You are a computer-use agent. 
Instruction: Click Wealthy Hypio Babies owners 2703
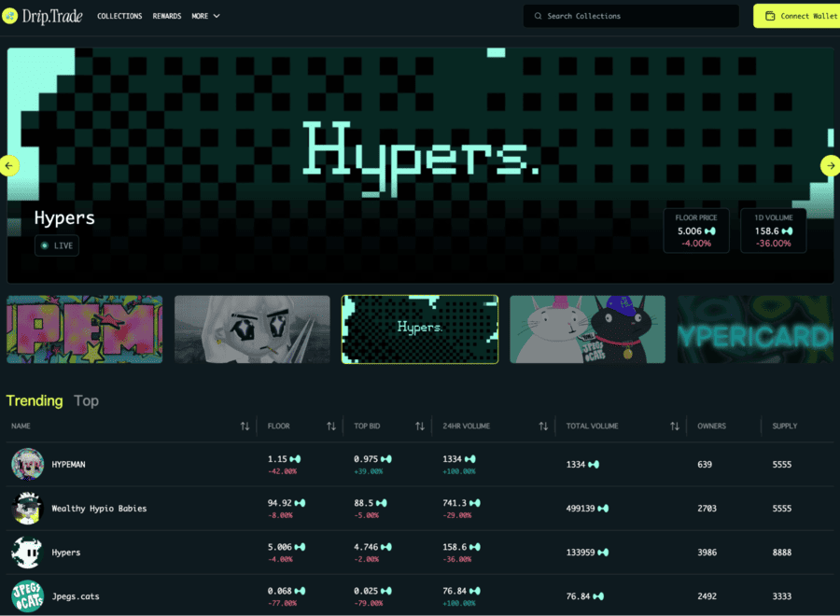tap(707, 509)
